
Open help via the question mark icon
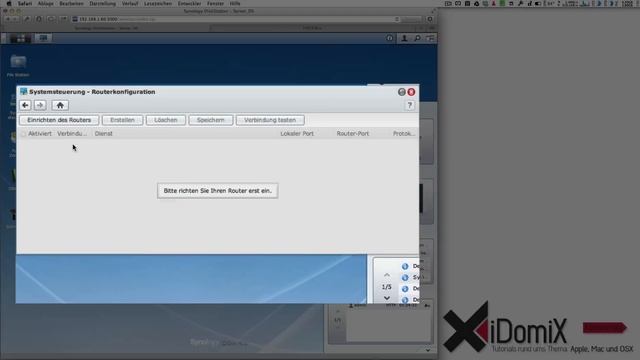(x=409, y=105)
